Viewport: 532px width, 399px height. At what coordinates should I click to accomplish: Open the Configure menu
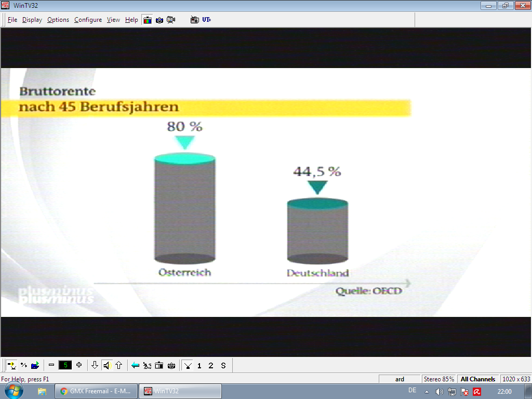click(88, 20)
